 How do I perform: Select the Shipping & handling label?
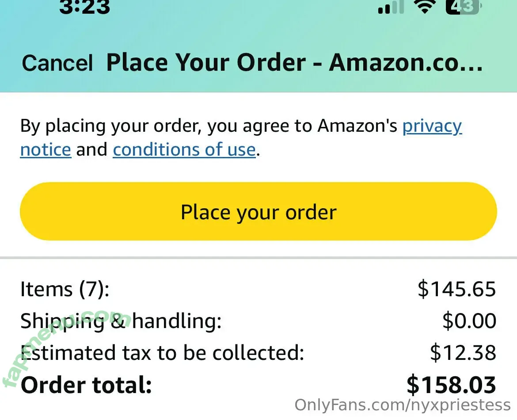pyautogui.click(x=121, y=321)
